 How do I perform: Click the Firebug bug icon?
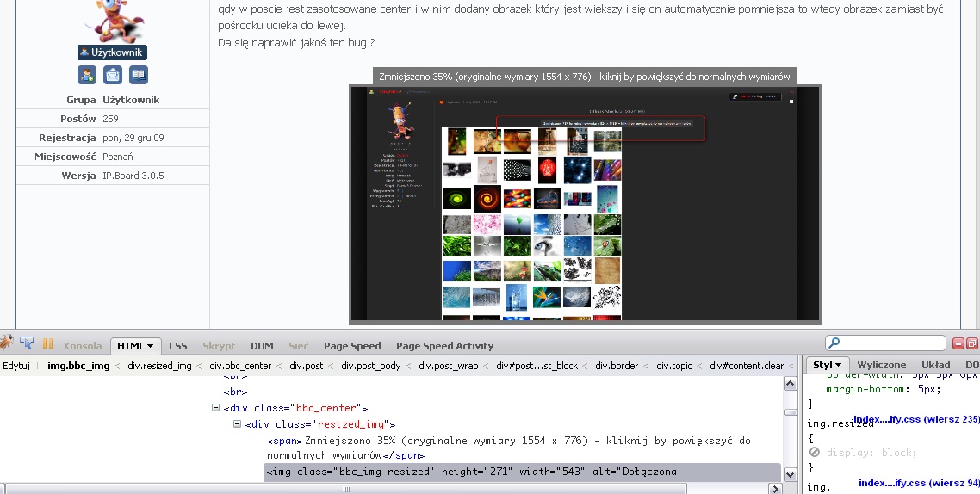(x=6, y=343)
